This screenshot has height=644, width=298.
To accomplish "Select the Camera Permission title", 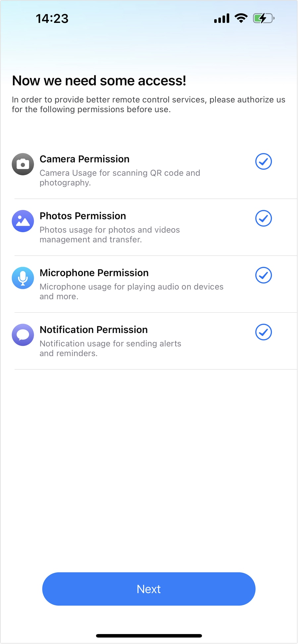I will (84, 159).
